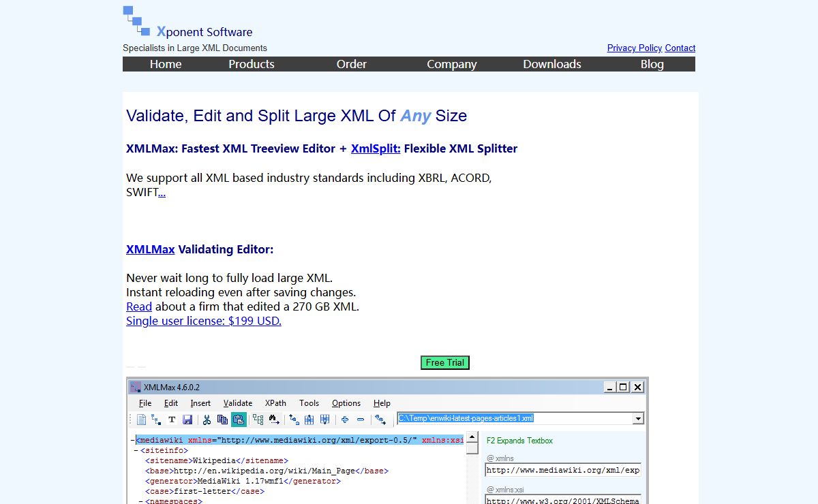
Task: Click the xmlns:xsi attribute textbox
Action: [563, 499]
